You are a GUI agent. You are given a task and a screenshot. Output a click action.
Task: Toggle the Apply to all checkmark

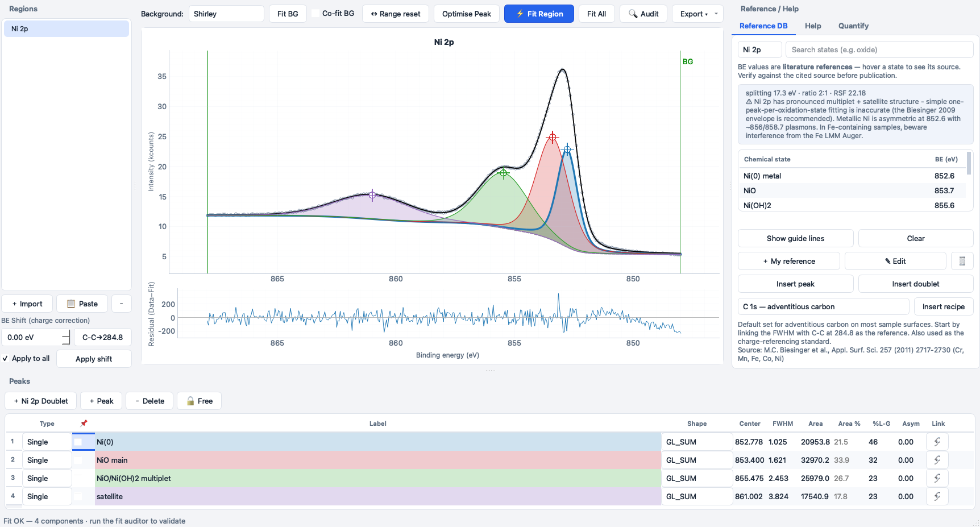pyautogui.click(x=5, y=359)
